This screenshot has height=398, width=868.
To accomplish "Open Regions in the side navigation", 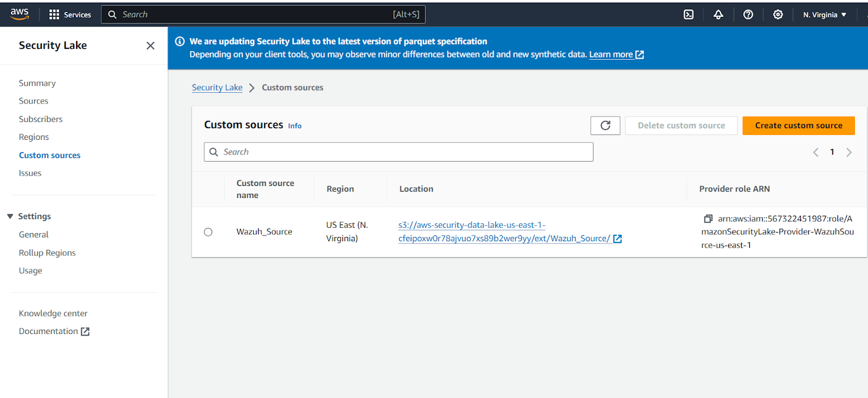I will click(x=34, y=137).
